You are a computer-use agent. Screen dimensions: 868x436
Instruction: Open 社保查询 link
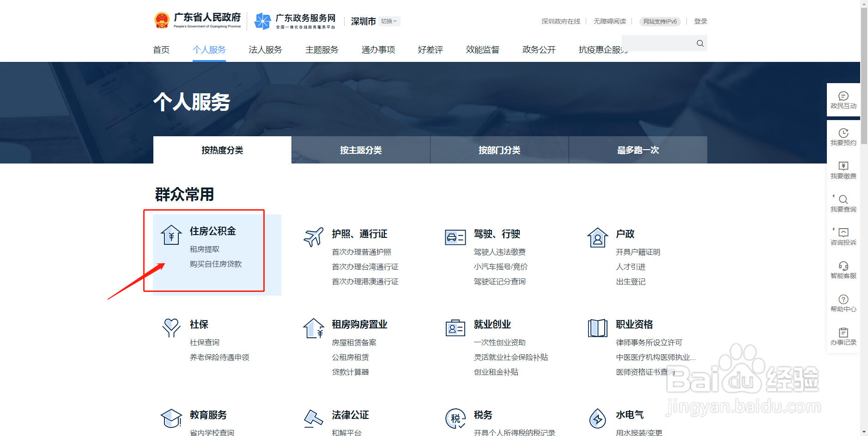(205, 343)
